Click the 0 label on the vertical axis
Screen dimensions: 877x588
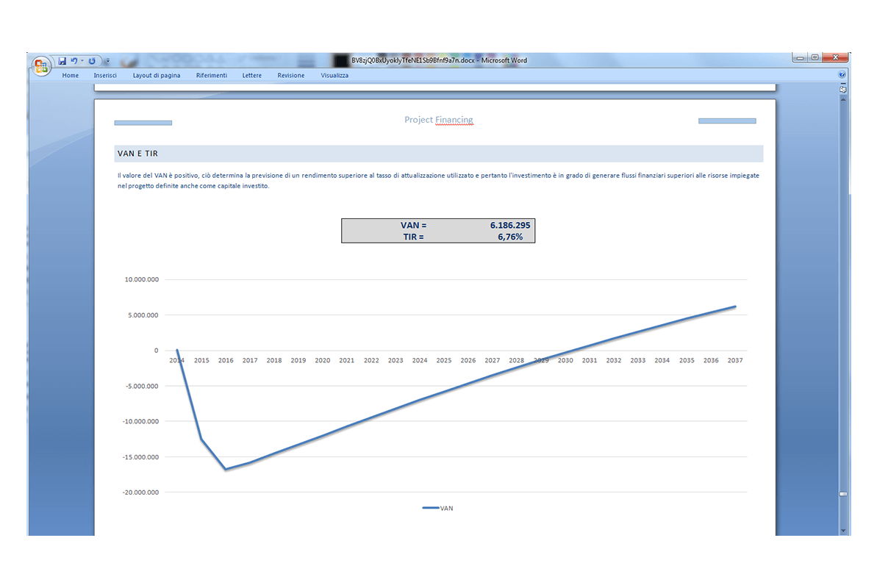click(x=156, y=350)
